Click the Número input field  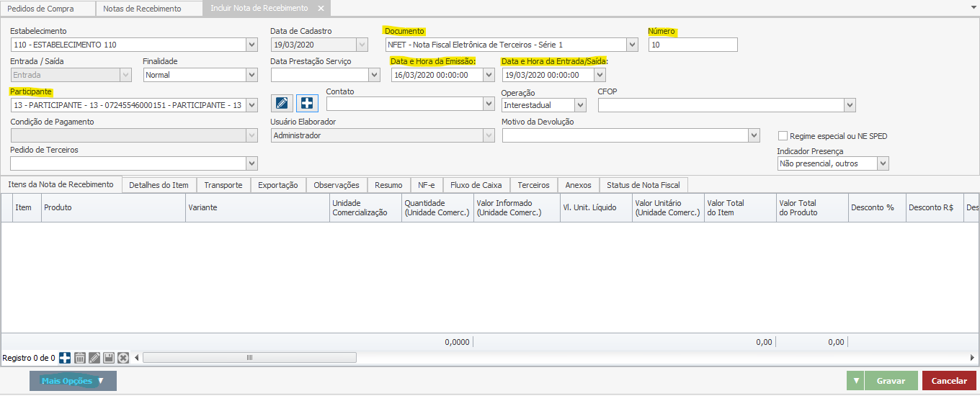692,45
